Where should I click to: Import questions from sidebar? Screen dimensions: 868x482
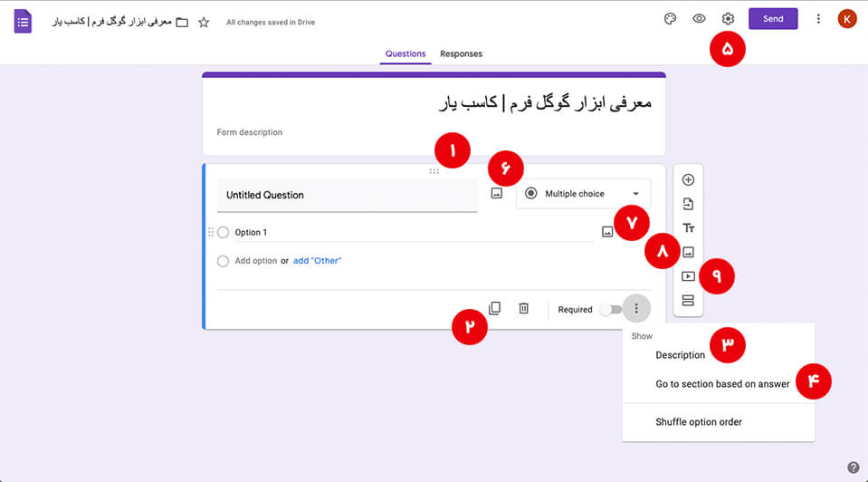[688, 204]
